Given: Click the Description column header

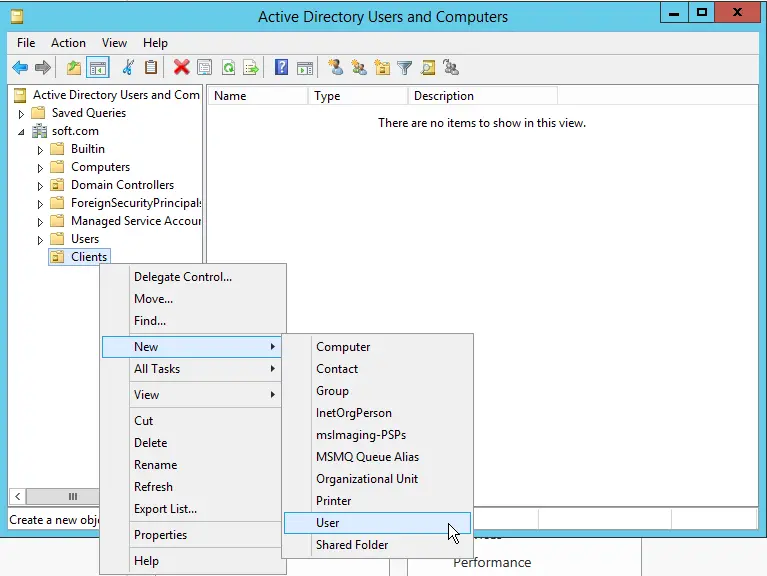Looking at the screenshot, I should (480, 96).
